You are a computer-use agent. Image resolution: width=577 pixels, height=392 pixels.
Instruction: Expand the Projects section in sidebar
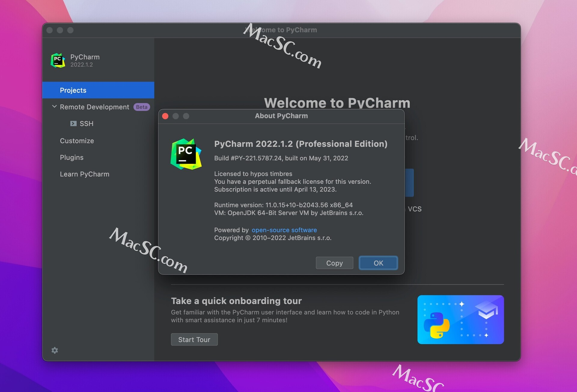click(73, 90)
